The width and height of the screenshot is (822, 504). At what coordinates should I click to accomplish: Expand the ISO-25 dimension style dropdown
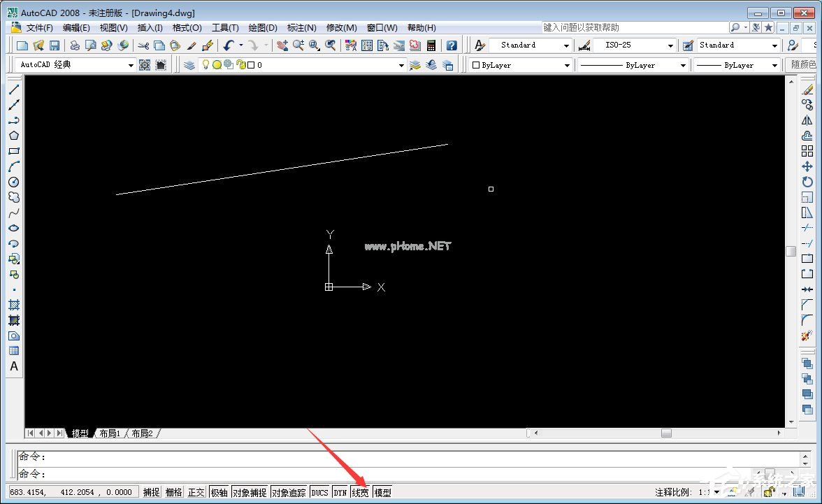[x=670, y=45]
